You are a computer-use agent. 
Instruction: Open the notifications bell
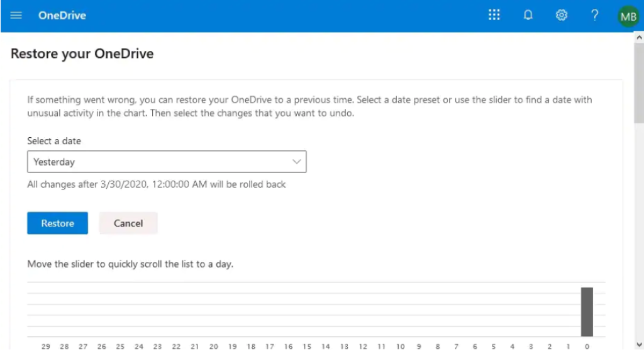(x=528, y=16)
